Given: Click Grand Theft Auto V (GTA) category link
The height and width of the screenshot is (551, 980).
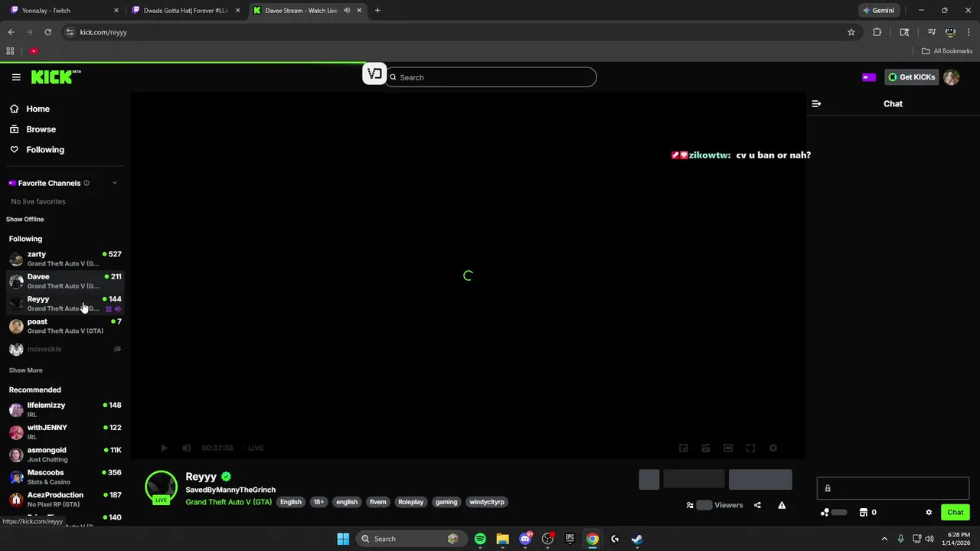Looking at the screenshot, I should 228,502.
